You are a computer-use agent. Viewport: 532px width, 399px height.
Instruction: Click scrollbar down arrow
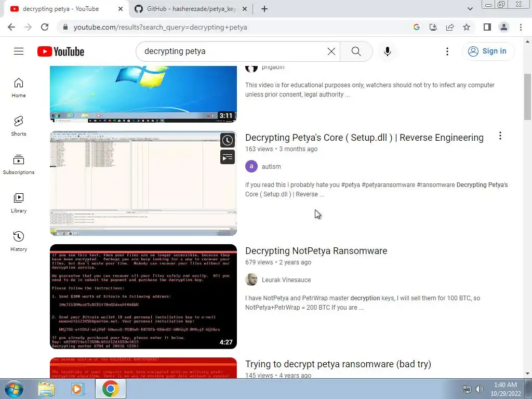pyautogui.click(x=527, y=374)
